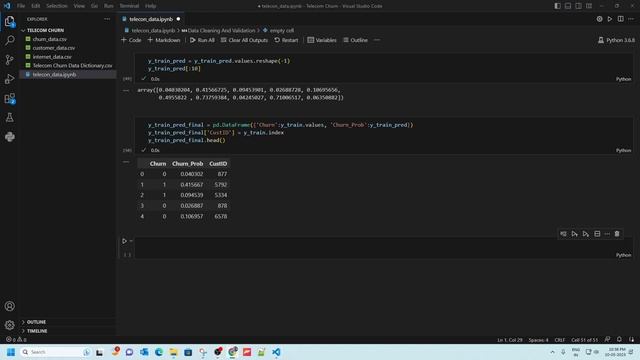Viewport: 640px width, 360px height.
Task: Open notifications bell in status bar
Action: point(619,340)
